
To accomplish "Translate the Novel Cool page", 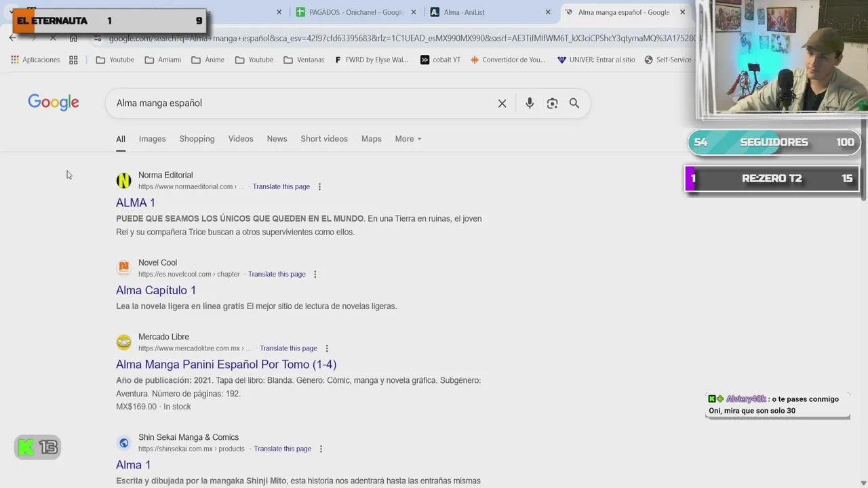I will 277,274.
